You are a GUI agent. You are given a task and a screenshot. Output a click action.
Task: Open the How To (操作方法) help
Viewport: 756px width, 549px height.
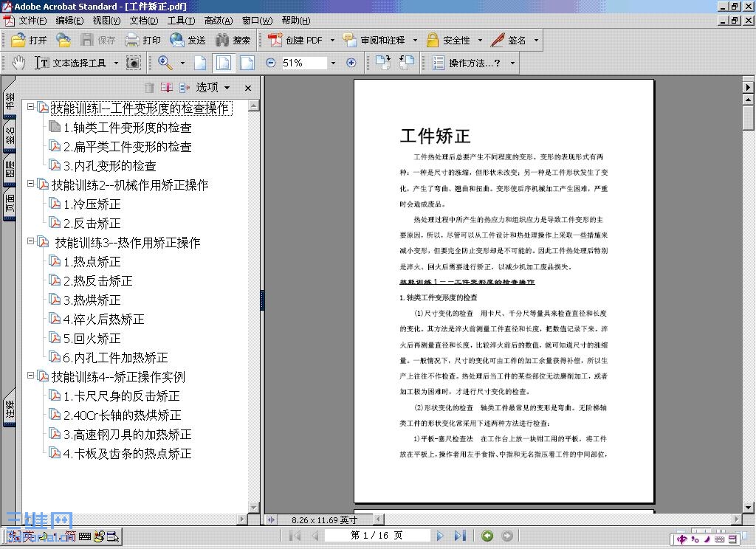point(467,63)
